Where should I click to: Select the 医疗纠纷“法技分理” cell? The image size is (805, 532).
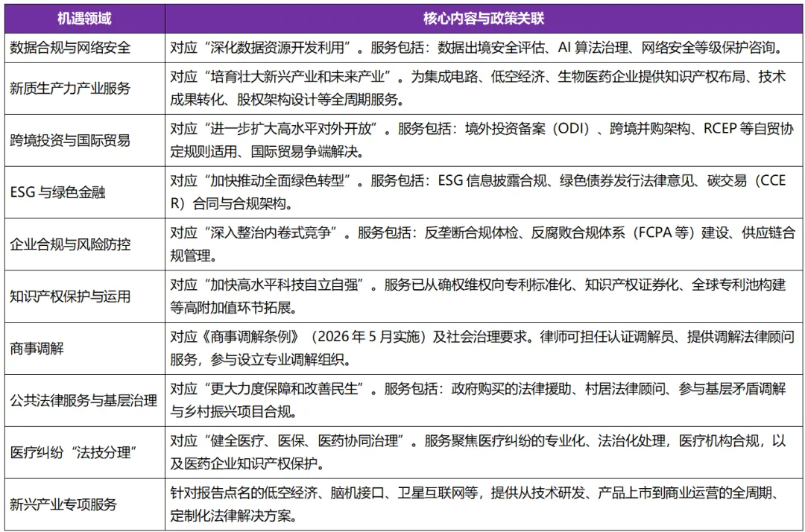click(x=85, y=452)
